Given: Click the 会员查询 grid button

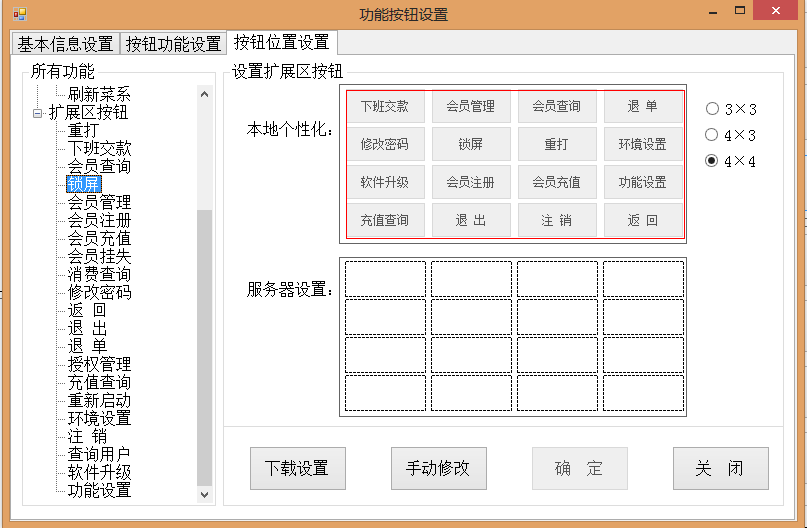Looking at the screenshot, I should pos(557,107).
